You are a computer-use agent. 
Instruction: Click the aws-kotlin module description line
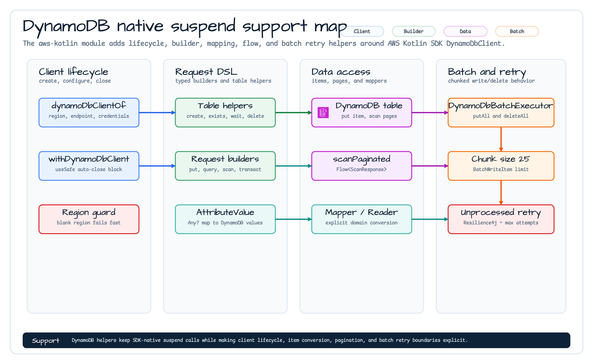(264, 44)
